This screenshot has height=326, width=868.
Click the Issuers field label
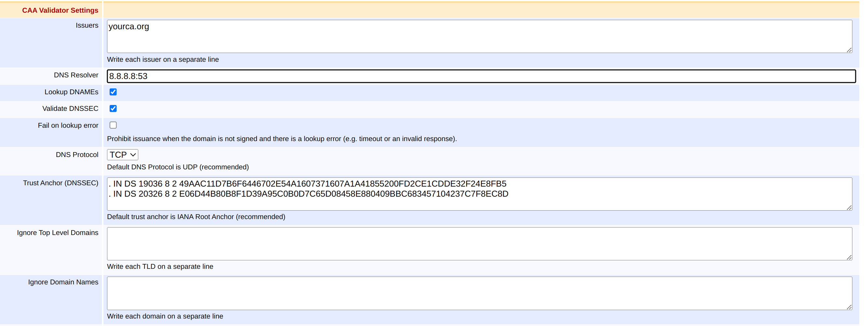87,26
